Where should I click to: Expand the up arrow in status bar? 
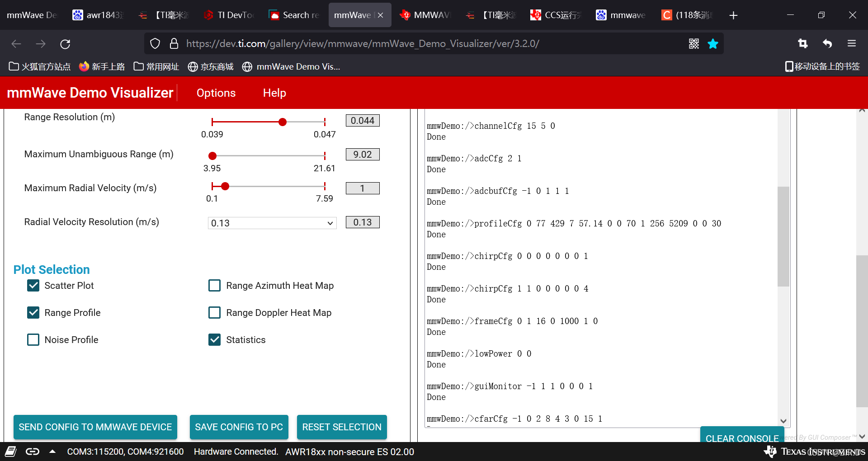[52, 452]
